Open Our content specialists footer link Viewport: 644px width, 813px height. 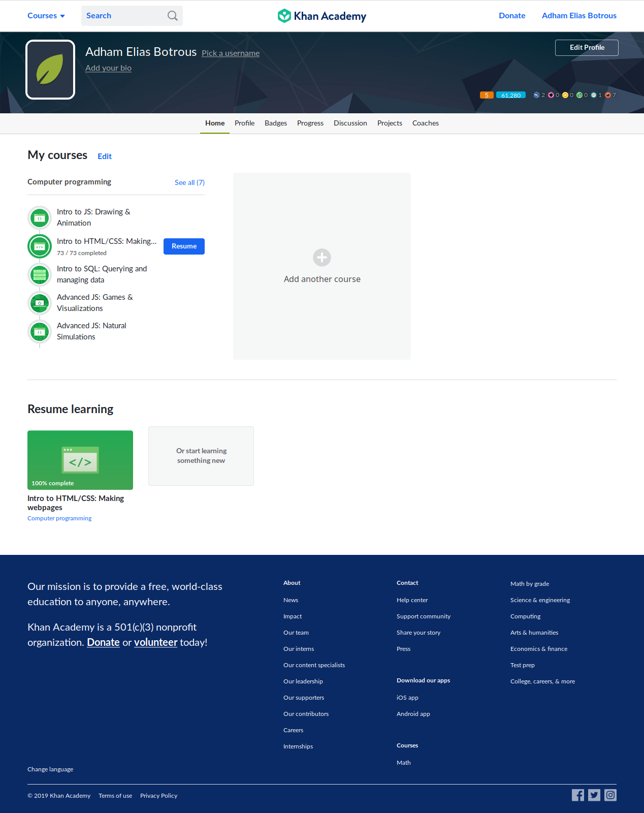[x=314, y=665]
